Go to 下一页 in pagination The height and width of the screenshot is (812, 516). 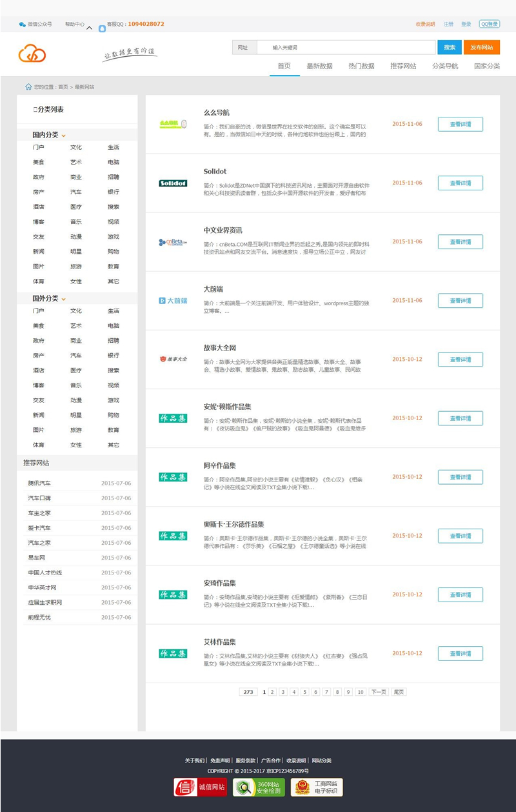[378, 692]
